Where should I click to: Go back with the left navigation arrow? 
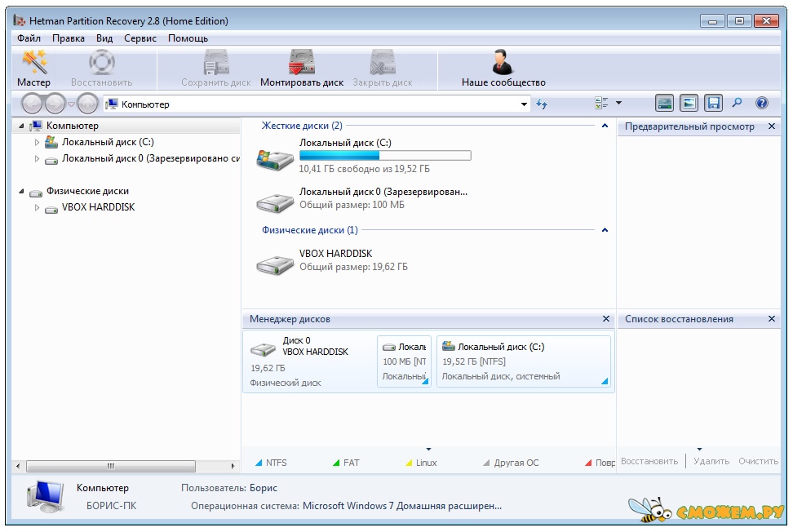coord(33,104)
